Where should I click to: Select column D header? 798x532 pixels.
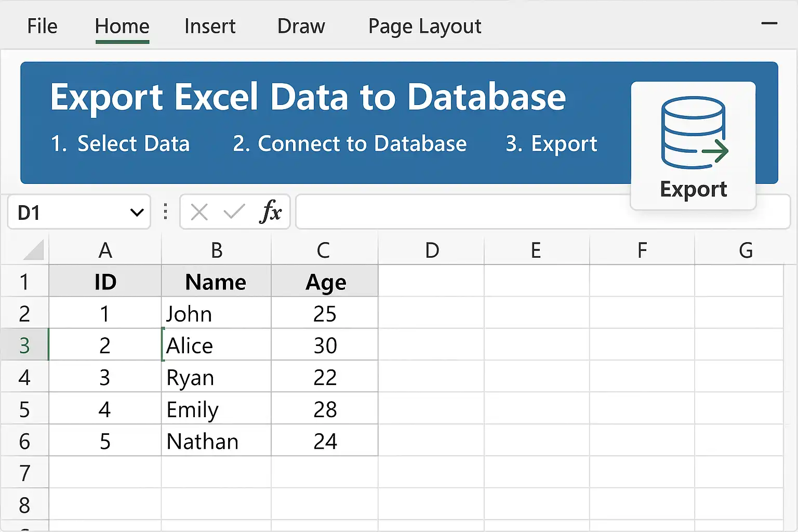coord(432,250)
